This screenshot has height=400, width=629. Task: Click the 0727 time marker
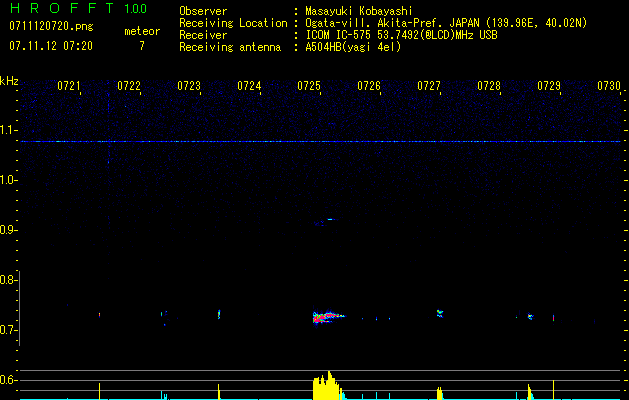click(x=429, y=86)
